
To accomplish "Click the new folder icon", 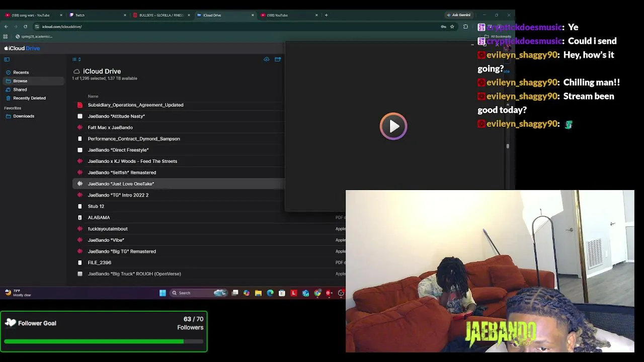I will [278, 59].
